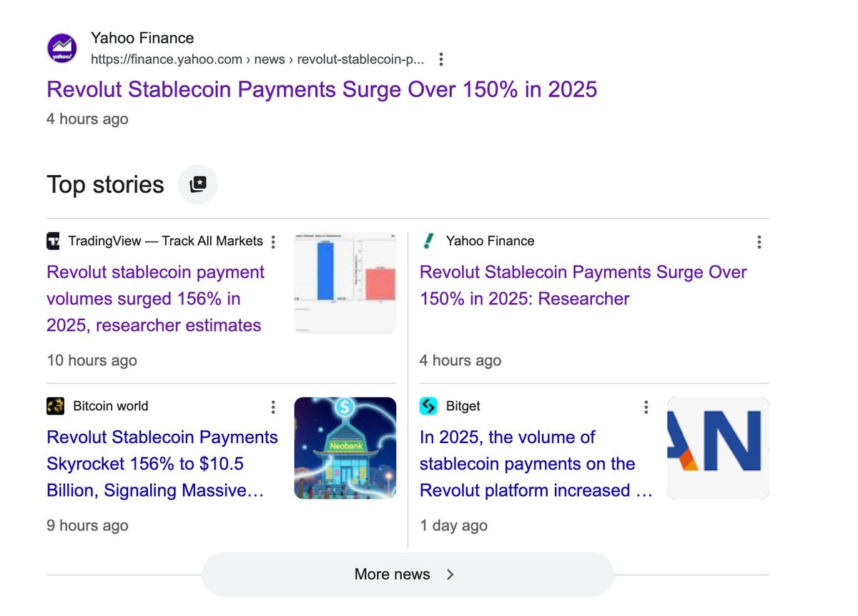Open options menu for Yahoo Finance story
The height and width of the screenshot is (616, 858).
759,242
